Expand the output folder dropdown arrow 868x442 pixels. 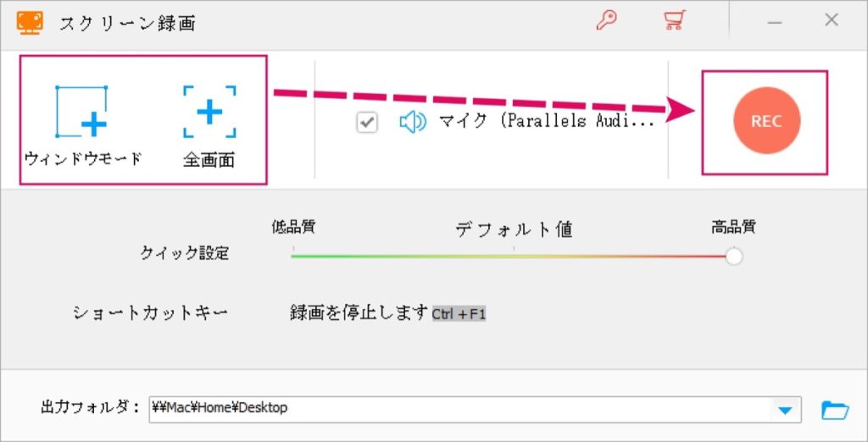(x=785, y=410)
